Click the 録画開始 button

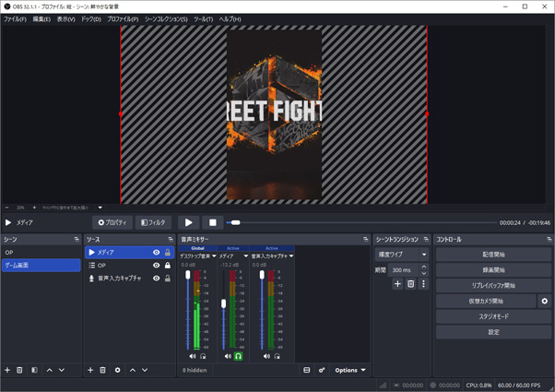click(x=493, y=270)
